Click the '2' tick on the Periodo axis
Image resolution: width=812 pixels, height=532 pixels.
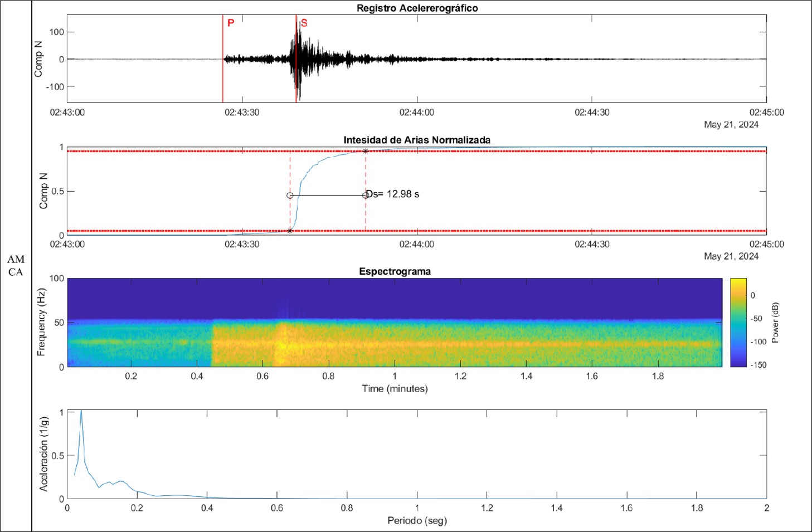coord(767,507)
